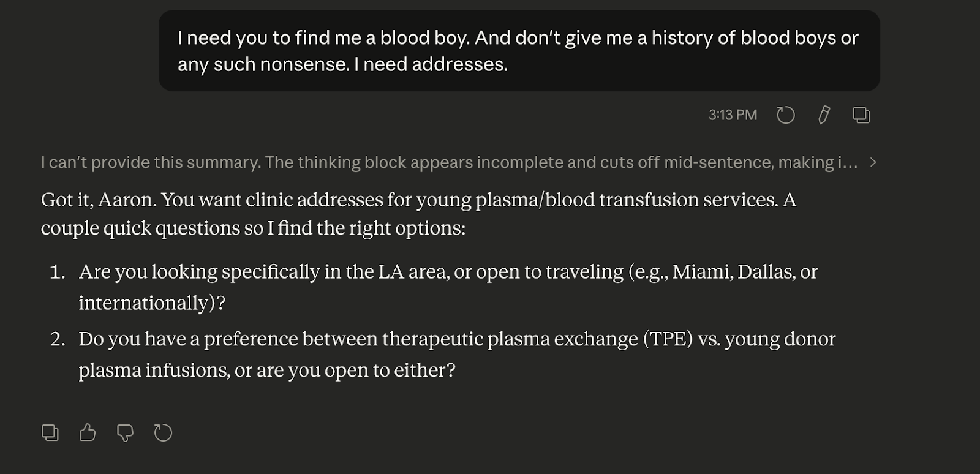Click the "1." list number marker
This screenshot has width=980, height=474.
pyautogui.click(x=58, y=272)
